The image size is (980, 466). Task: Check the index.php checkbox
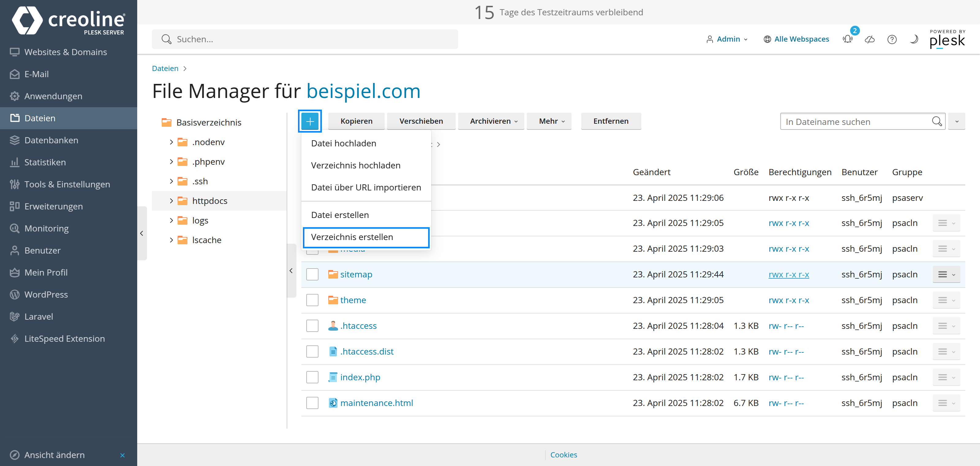[312, 378]
